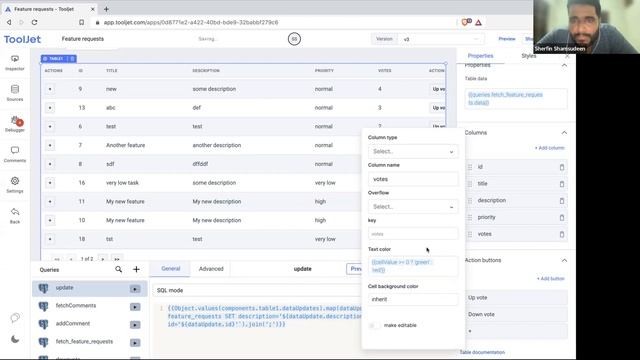Open a new browser tab
Viewport: 640px width, 360px height.
tap(106, 9)
